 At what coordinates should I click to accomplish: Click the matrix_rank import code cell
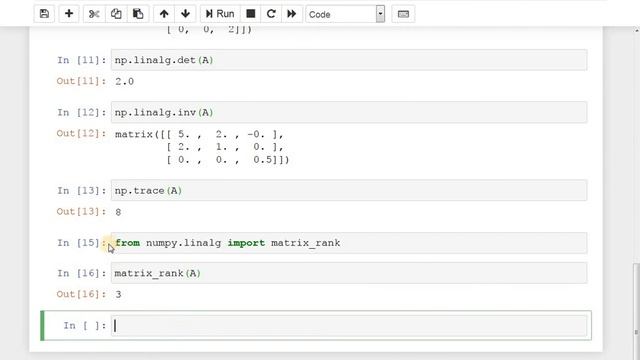point(349,243)
